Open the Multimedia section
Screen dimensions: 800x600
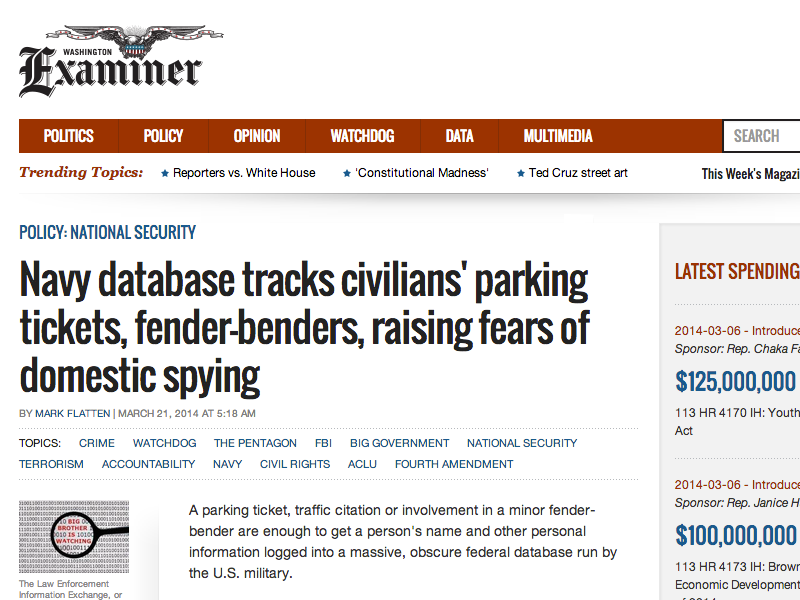point(558,136)
